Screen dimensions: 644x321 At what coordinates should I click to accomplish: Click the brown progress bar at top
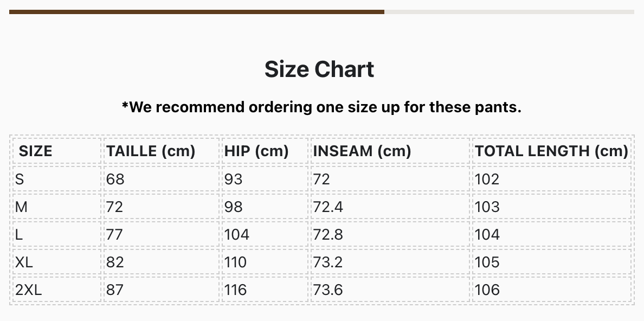pyautogui.click(x=197, y=11)
